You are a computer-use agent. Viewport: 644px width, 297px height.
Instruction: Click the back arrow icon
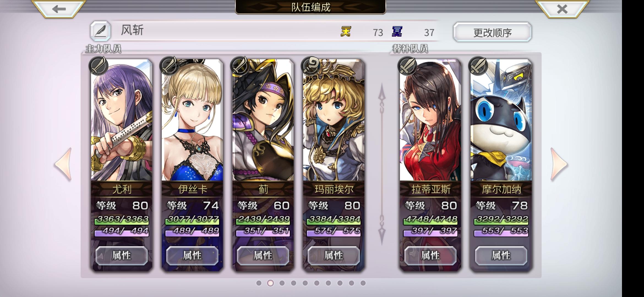point(59,9)
